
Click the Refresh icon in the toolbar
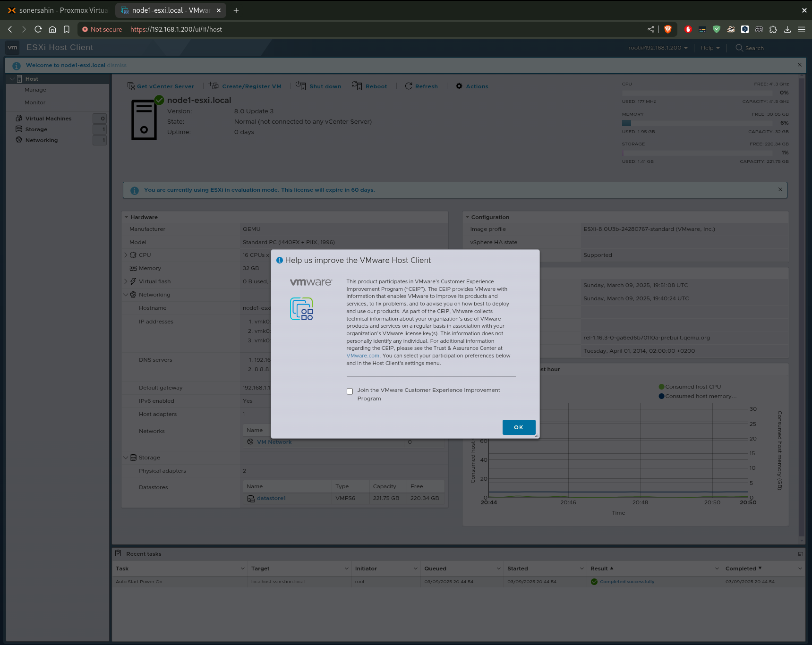(x=409, y=86)
